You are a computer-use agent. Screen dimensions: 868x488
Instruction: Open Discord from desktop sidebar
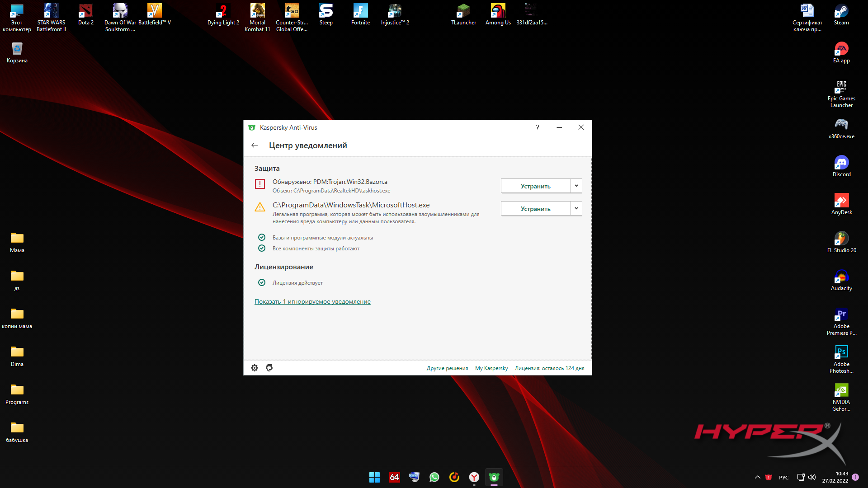click(840, 163)
